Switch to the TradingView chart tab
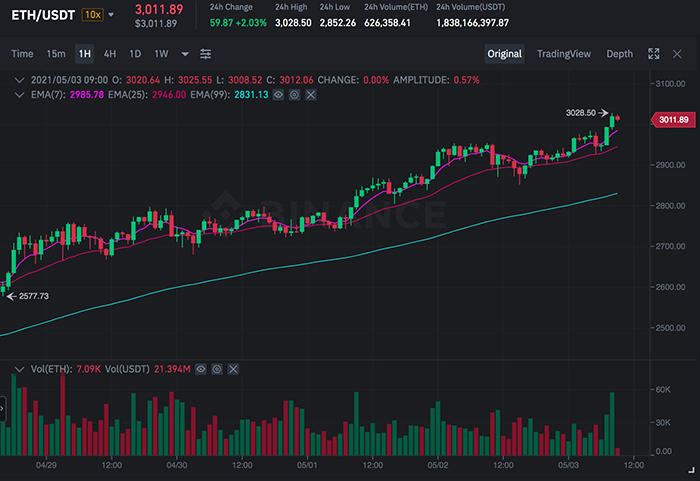The image size is (700, 481). coord(564,54)
